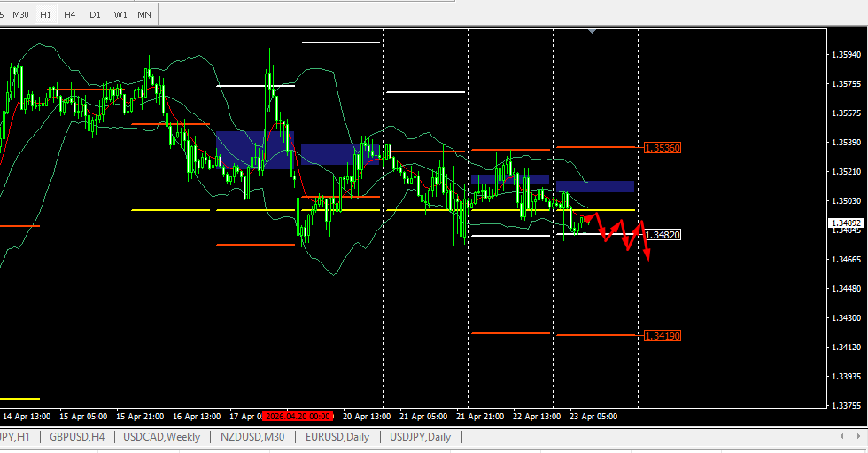The image size is (868, 453).
Task: Click the chart shift triangle marker at top
Action: click(x=593, y=32)
